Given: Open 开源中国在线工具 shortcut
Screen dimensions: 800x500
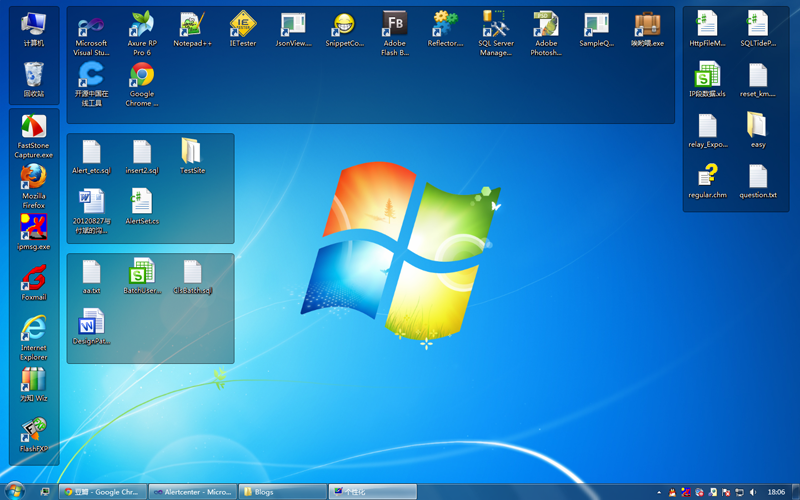Looking at the screenshot, I should [91, 85].
